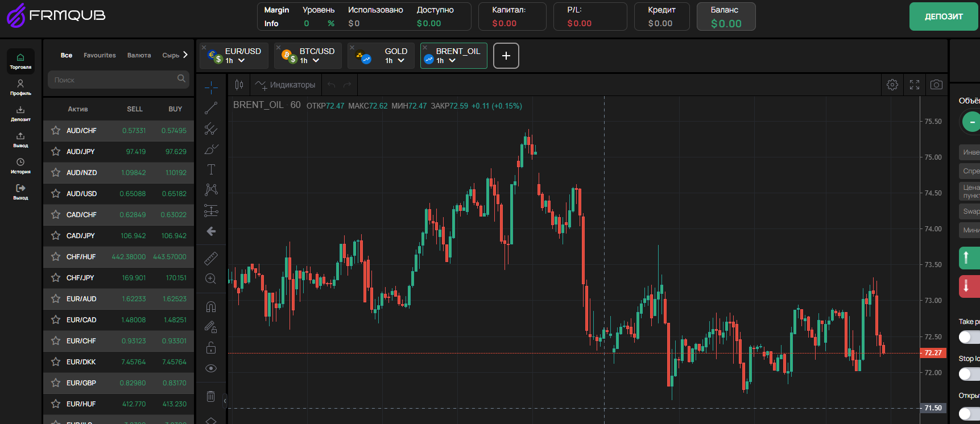
Task: Open the BTC/USD chart tab
Action: [316, 51]
